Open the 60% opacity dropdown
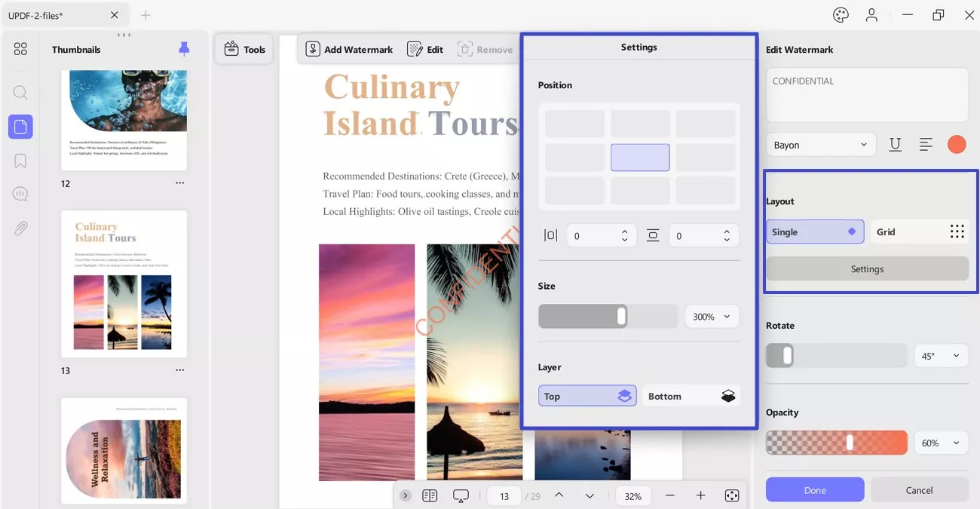Screen dimensions: 980x509 pyautogui.click(x=941, y=443)
